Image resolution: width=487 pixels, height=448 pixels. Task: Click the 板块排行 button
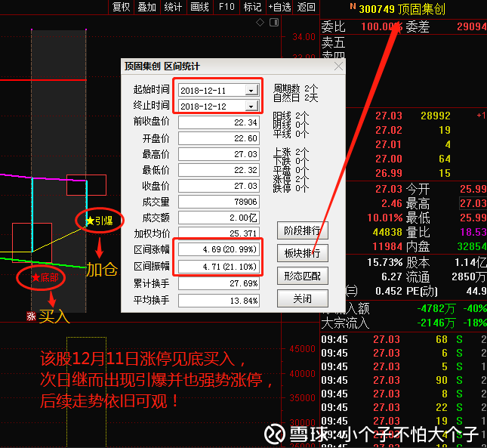pos(302,253)
